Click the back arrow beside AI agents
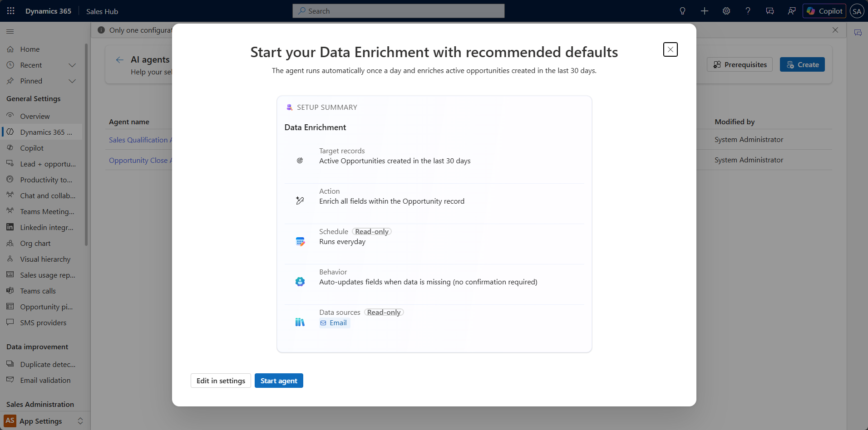The height and width of the screenshot is (430, 868). click(120, 60)
